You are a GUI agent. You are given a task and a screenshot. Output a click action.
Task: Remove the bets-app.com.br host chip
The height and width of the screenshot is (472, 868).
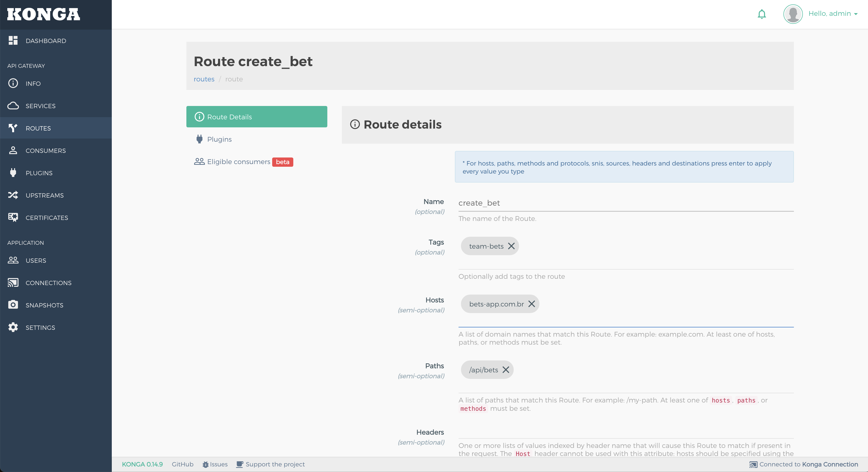click(531, 304)
